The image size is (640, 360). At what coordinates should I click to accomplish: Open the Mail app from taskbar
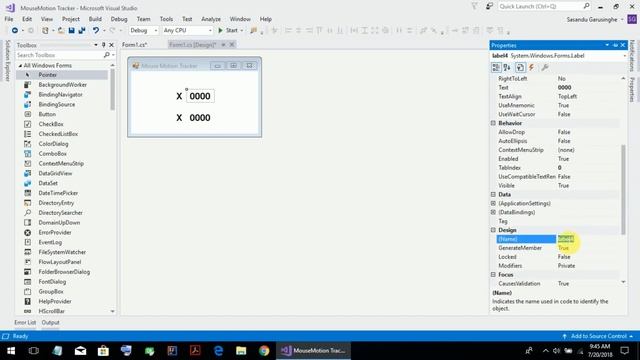click(80, 351)
